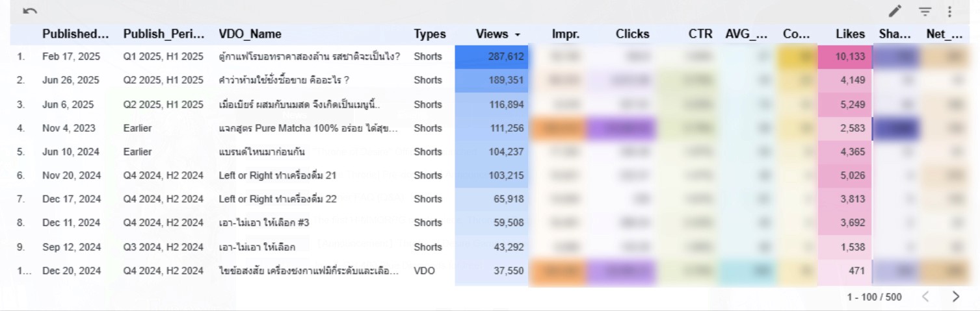Click Q3 2024, H2 2024 period cell
Screen dimensions: 980x311
163,247
